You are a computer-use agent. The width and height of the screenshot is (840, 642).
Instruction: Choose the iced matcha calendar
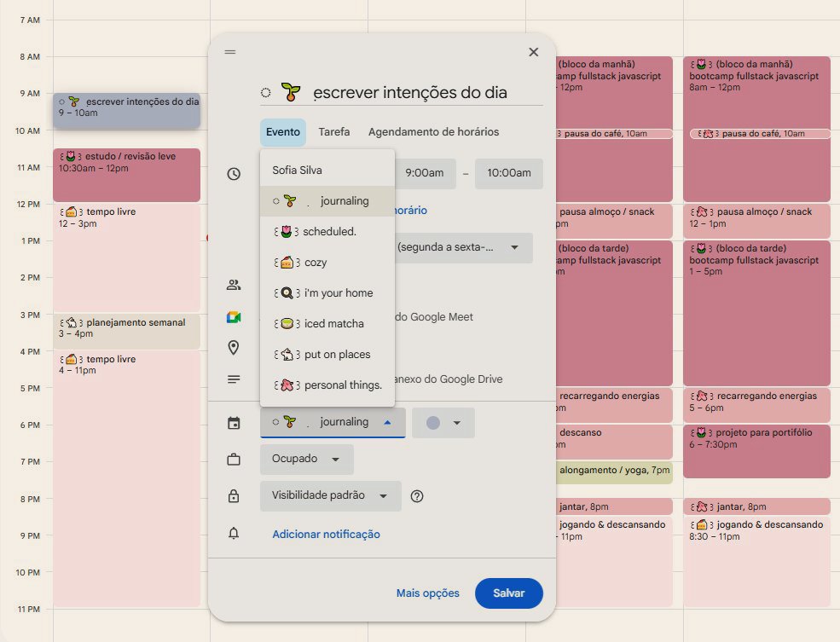click(327, 324)
